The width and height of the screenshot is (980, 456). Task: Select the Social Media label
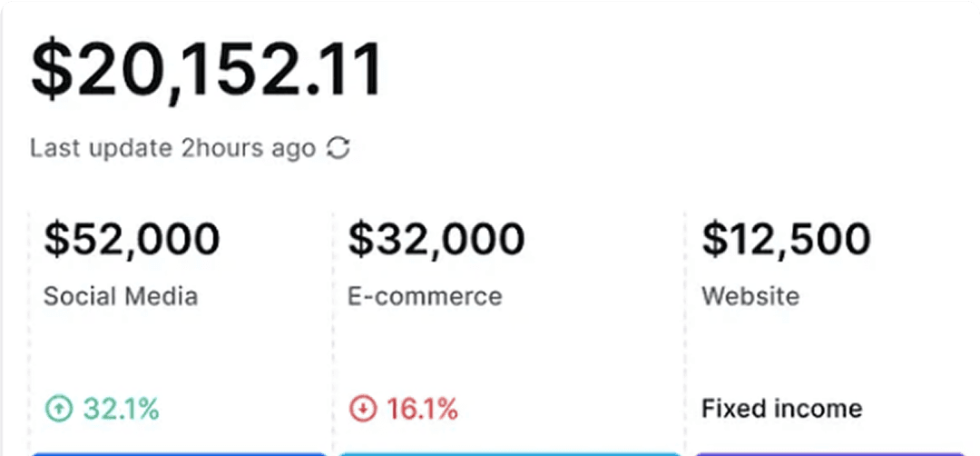tap(121, 296)
